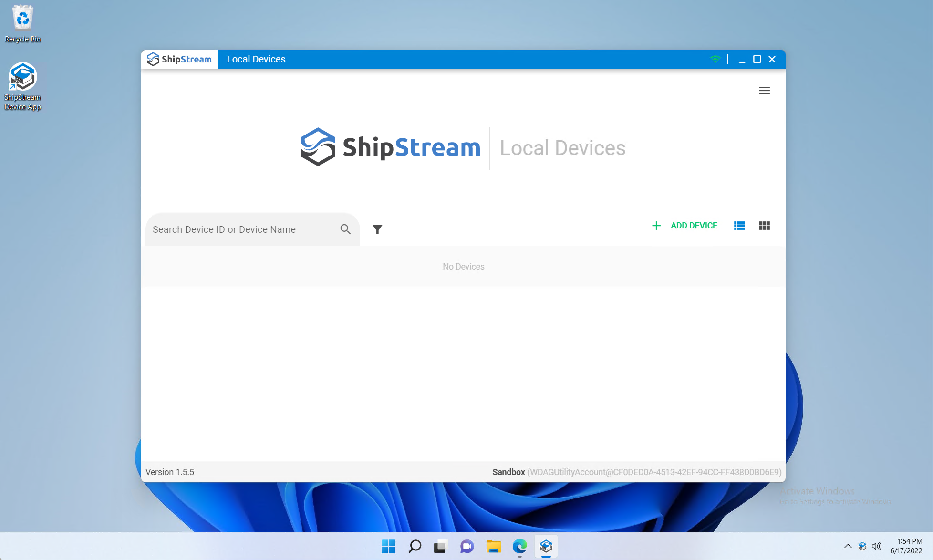Click the green plus icon

point(656,226)
